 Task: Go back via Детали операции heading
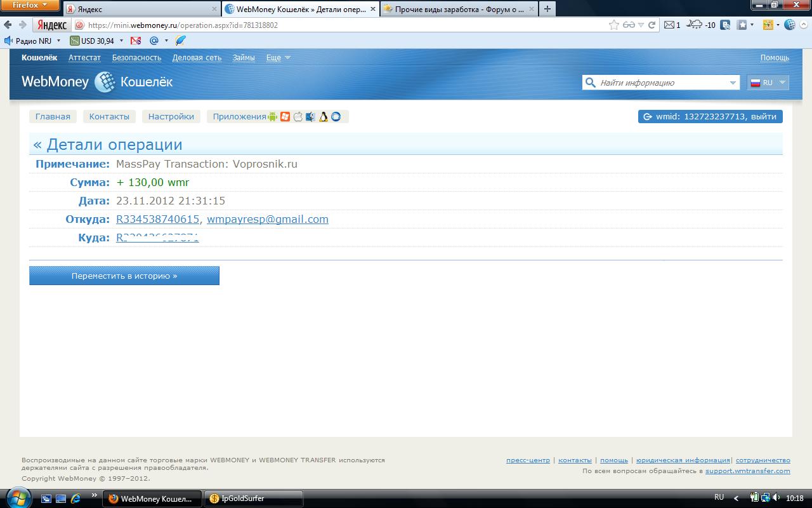point(108,145)
